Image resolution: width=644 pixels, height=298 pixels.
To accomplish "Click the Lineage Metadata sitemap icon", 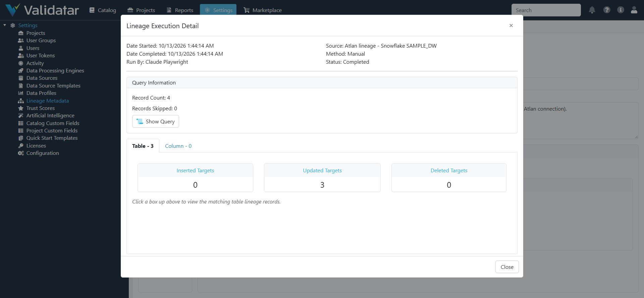I will [x=21, y=101].
